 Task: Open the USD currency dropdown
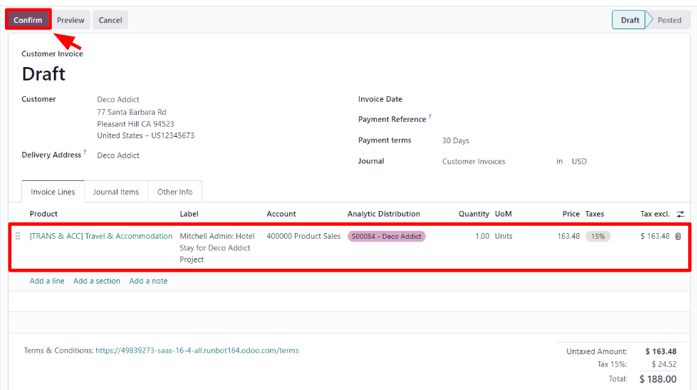tap(579, 161)
